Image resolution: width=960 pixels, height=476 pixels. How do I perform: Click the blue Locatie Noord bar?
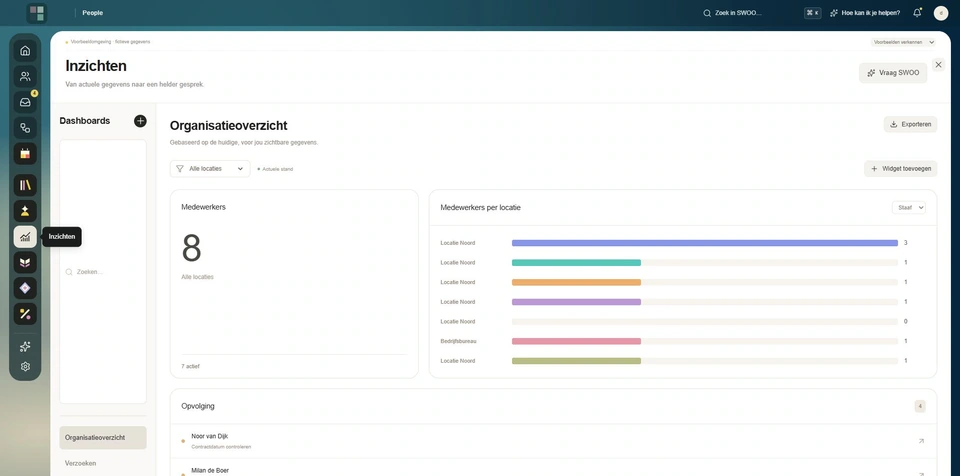[705, 243]
